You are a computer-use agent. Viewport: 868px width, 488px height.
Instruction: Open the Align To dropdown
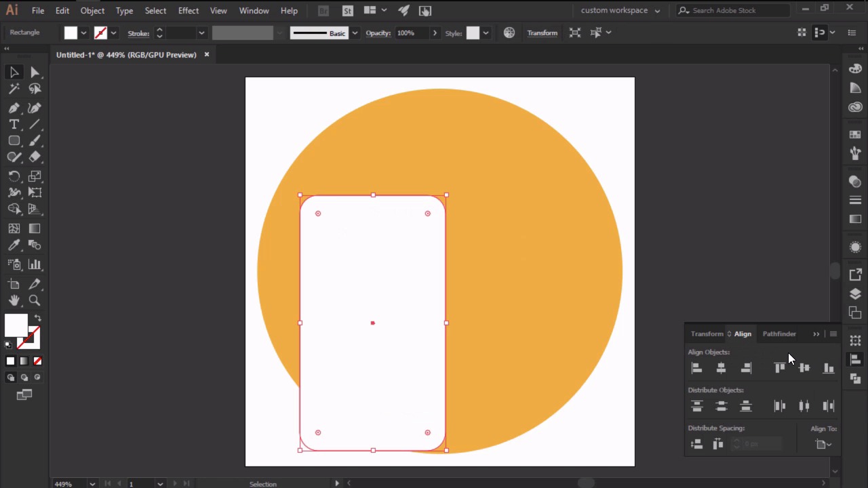(823, 444)
